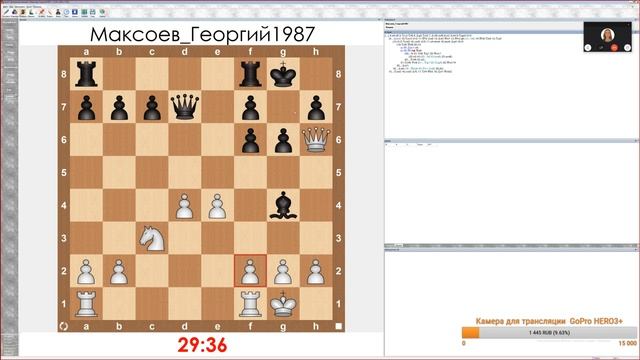Click the green grid toolbar icon
The height and width of the screenshot is (360, 640).
coord(84,12)
